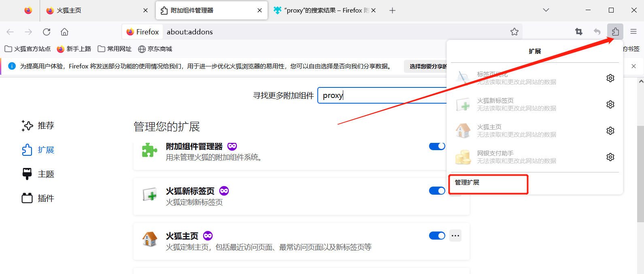644x274 pixels.
Task: Open the list all tabs dropdown
Action: (x=546, y=10)
